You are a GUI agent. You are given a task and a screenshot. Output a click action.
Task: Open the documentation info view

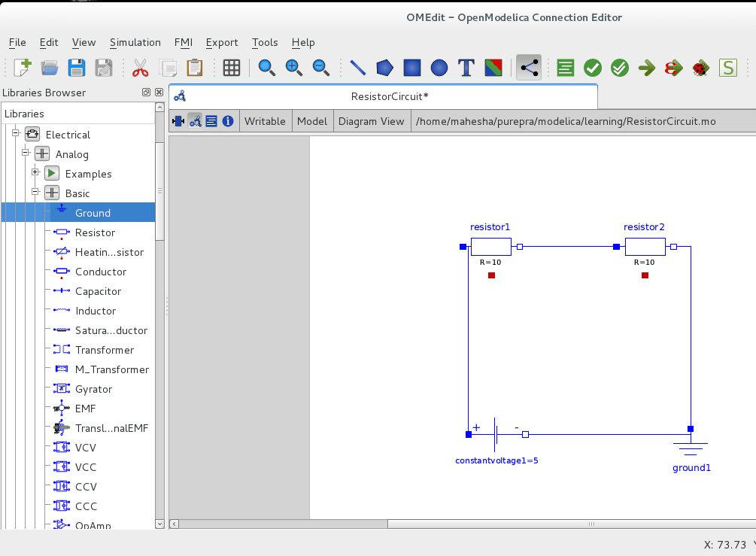click(228, 120)
